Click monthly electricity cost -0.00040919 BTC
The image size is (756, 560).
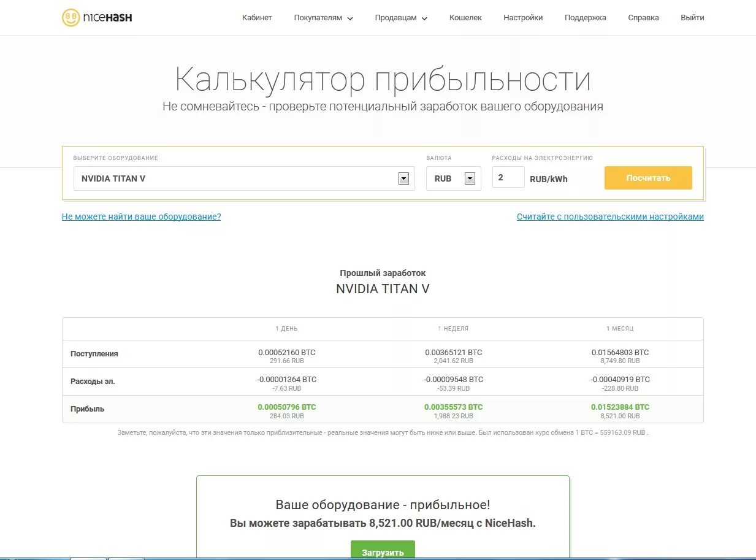click(x=620, y=380)
